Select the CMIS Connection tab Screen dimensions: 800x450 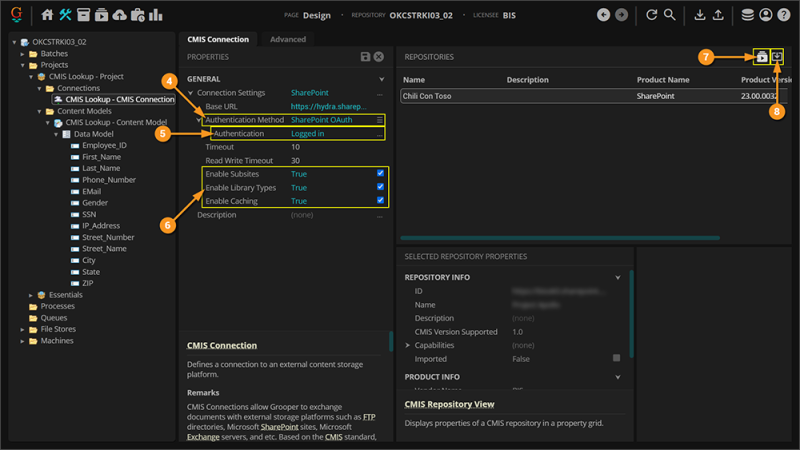tap(218, 39)
